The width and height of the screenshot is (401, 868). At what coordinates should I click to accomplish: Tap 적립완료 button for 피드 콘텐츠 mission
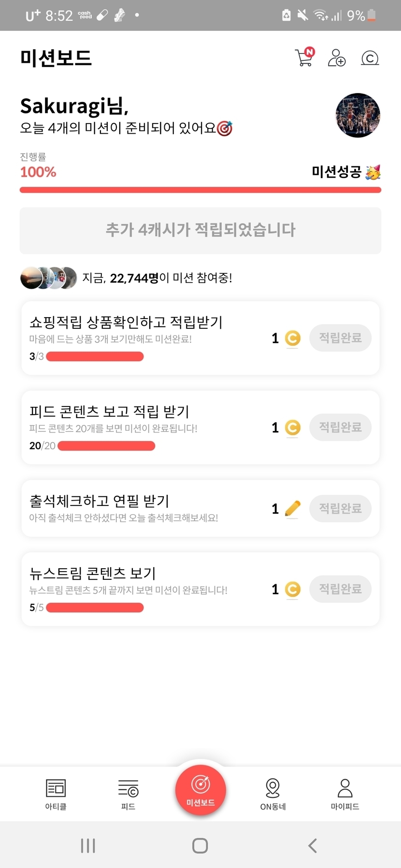(340, 427)
